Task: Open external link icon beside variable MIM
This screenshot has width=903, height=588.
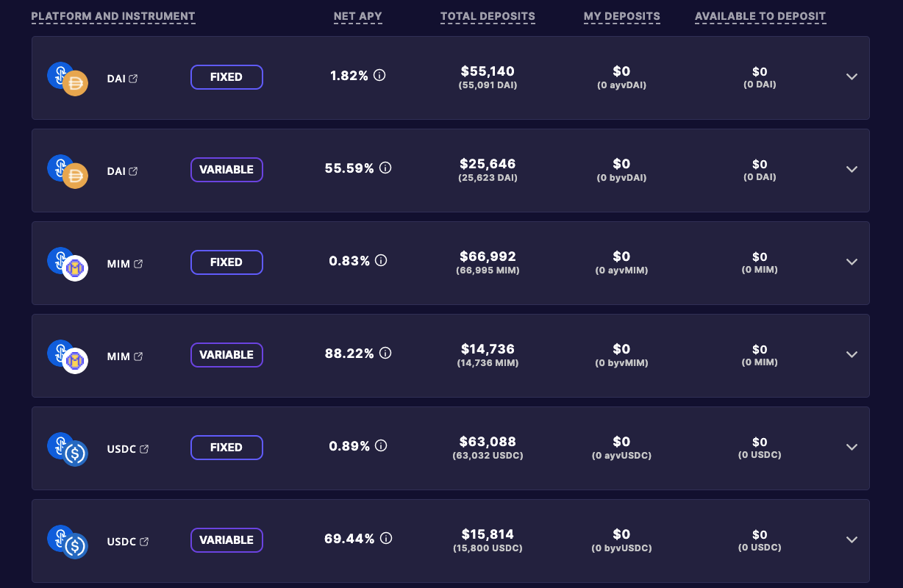Action: (x=138, y=356)
